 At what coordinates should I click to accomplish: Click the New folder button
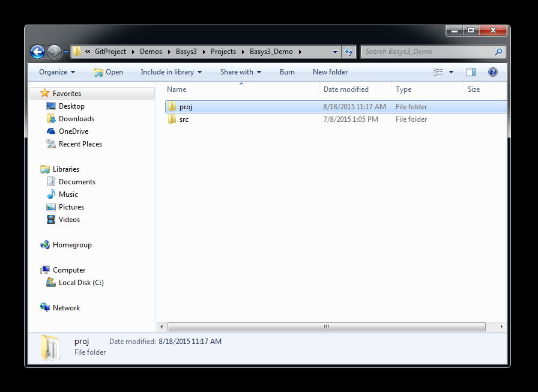(330, 72)
